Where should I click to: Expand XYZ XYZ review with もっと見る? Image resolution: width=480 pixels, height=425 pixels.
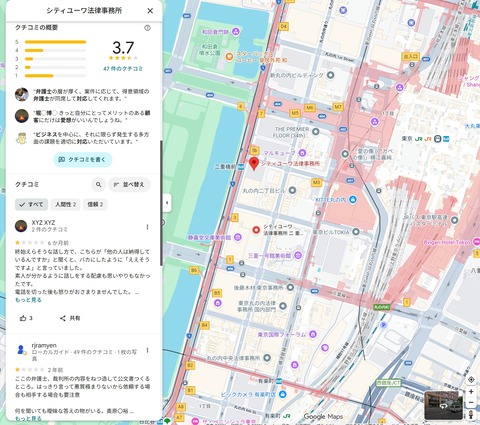28,300
